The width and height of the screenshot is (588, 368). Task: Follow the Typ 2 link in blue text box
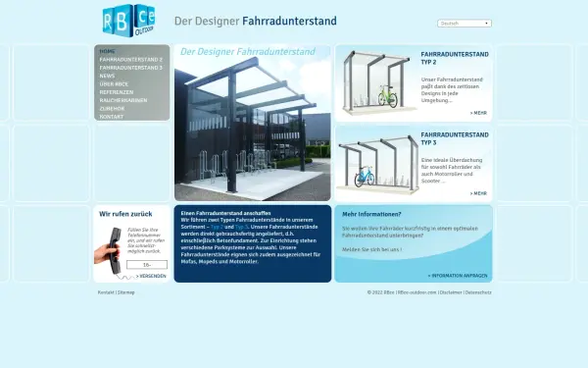point(217,227)
